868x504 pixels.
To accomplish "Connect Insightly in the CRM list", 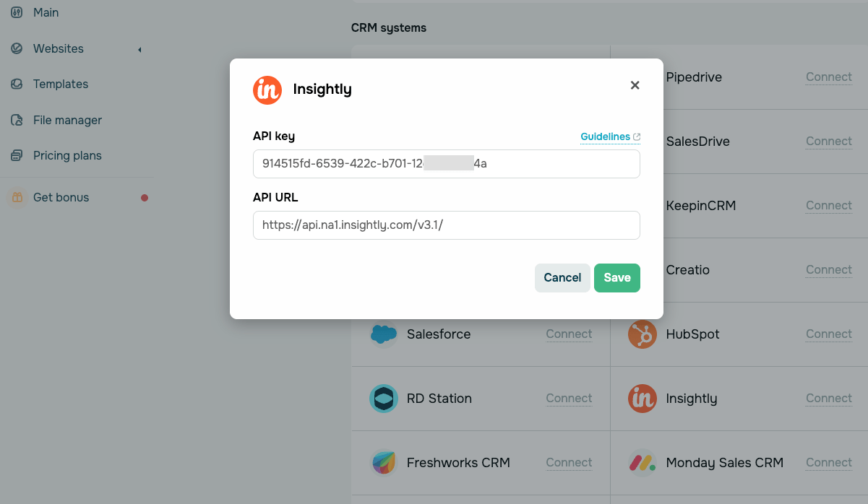I will tap(829, 399).
